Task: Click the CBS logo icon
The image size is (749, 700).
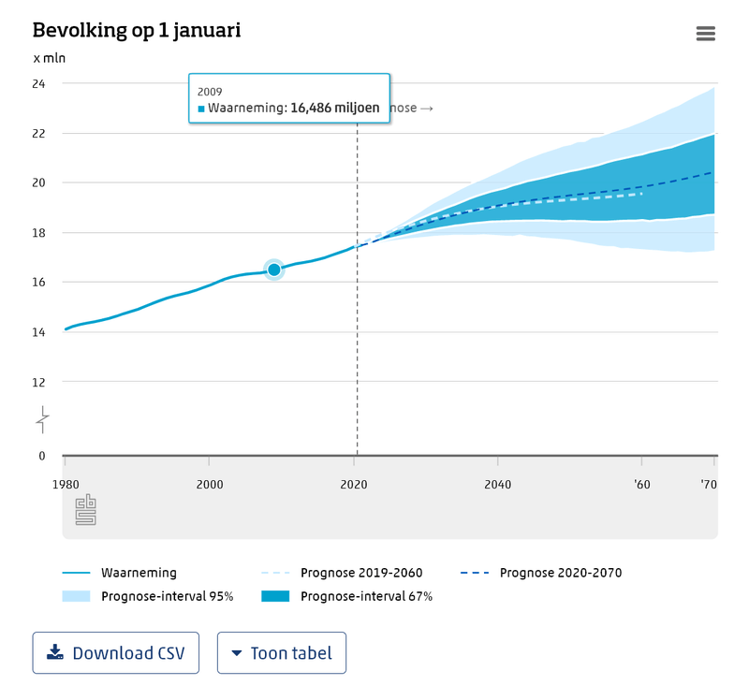Action: coord(86,510)
